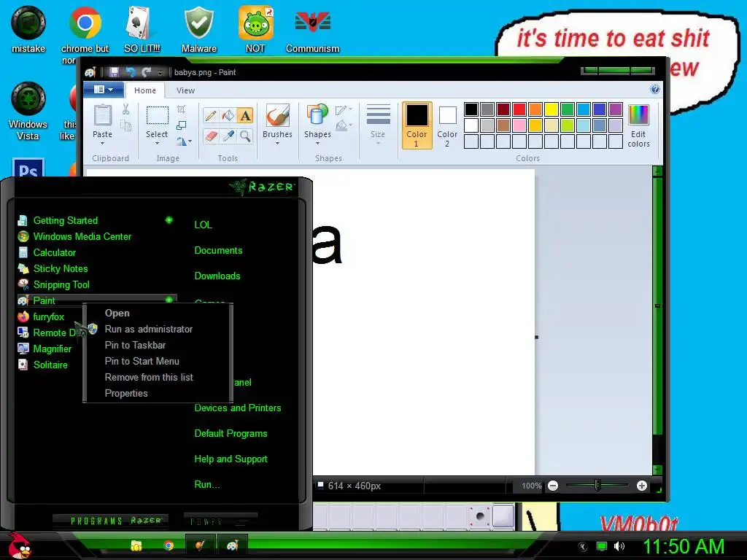Switch to the Home ribbon tab
Screen dimensions: 747x560
tap(145, 90)
